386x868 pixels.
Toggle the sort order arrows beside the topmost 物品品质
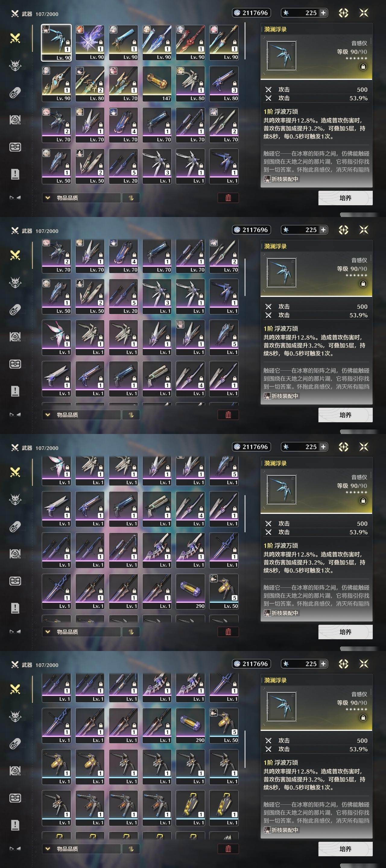point(131,198)
